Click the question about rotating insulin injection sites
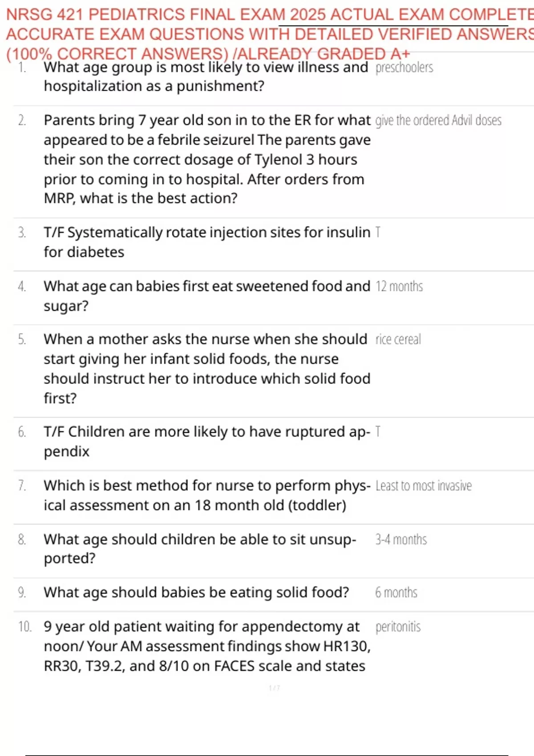Image resolution: width=534 pixels, height=756 pixels. click(x=207, y=242)
